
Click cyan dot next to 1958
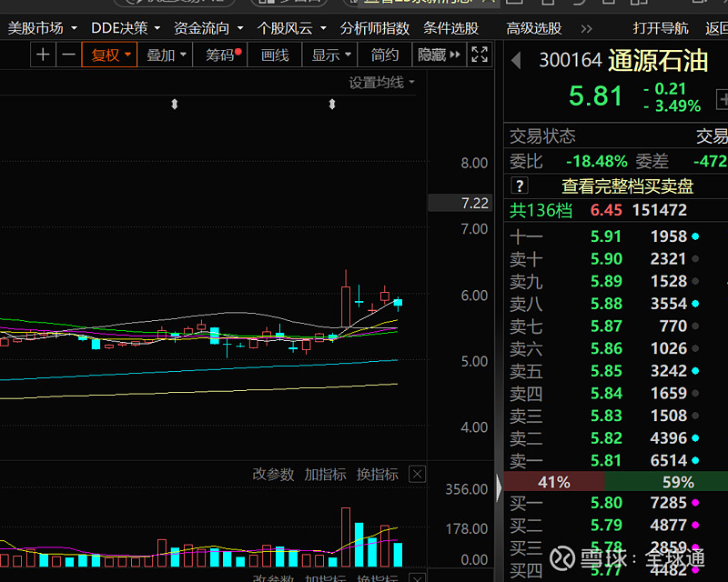pos(695,236)
